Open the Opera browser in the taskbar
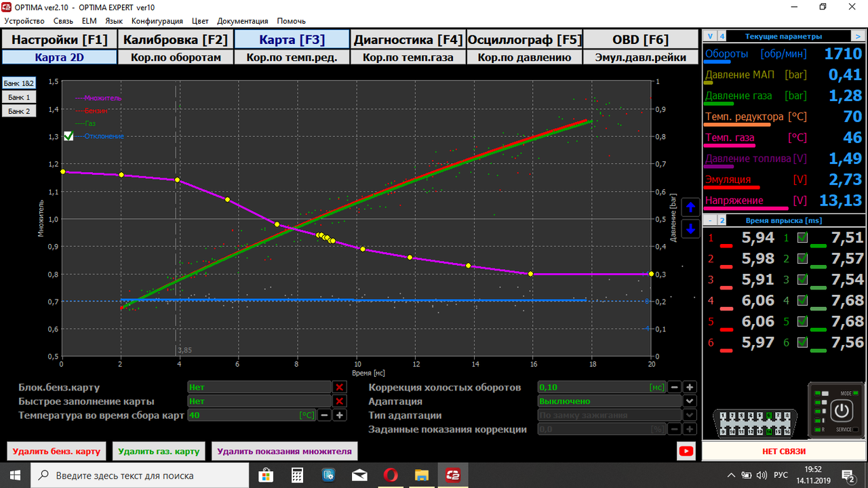Screen dimensions: 868x488 tap(389, 475)
